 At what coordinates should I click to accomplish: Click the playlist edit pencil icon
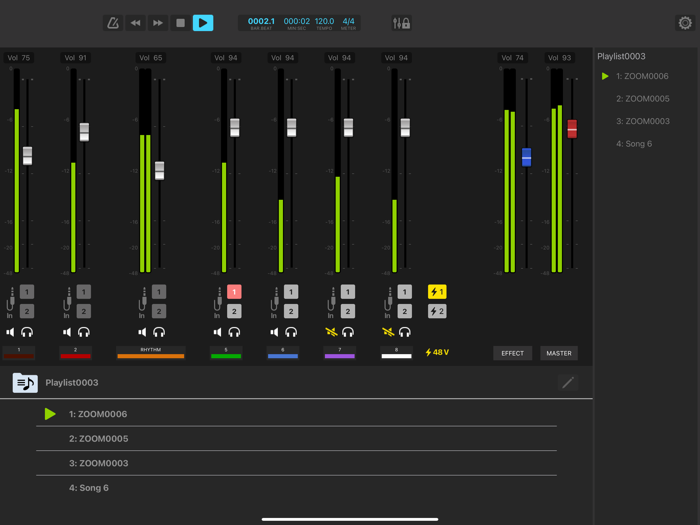pos(568,383)
